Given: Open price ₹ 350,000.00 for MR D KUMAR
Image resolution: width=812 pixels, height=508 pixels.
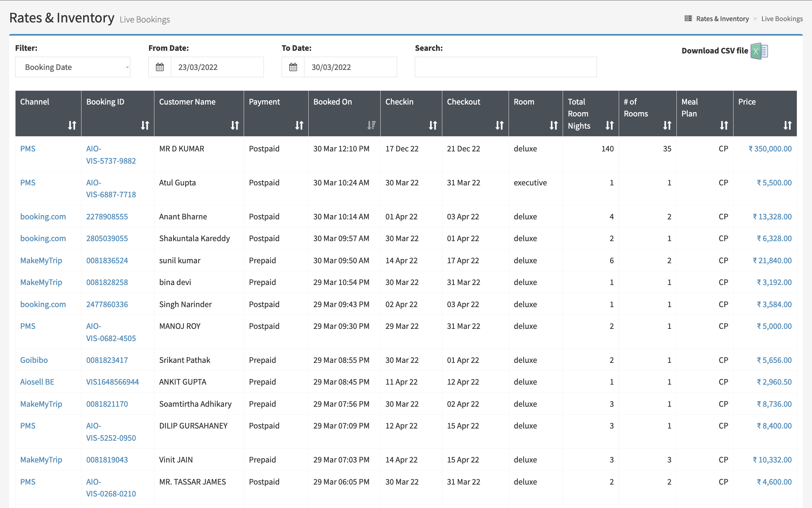Looking at the screenshot, I should (x=770, y=149).
